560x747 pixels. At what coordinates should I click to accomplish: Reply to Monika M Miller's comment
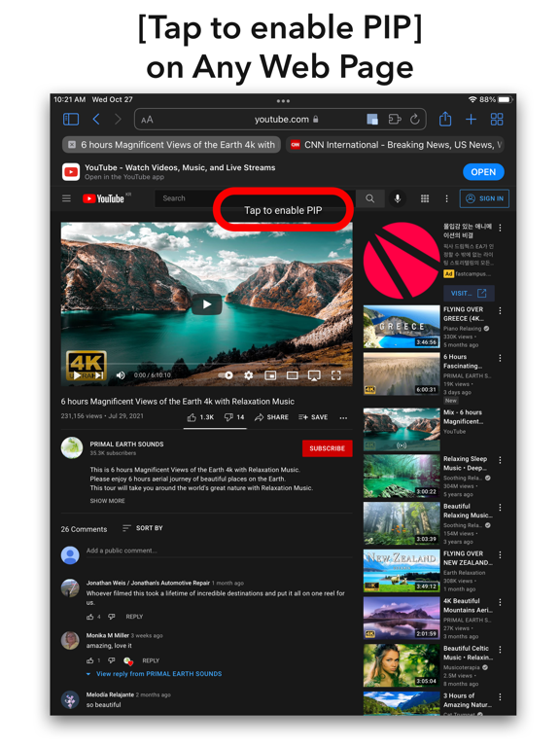[x=151, y=660]
